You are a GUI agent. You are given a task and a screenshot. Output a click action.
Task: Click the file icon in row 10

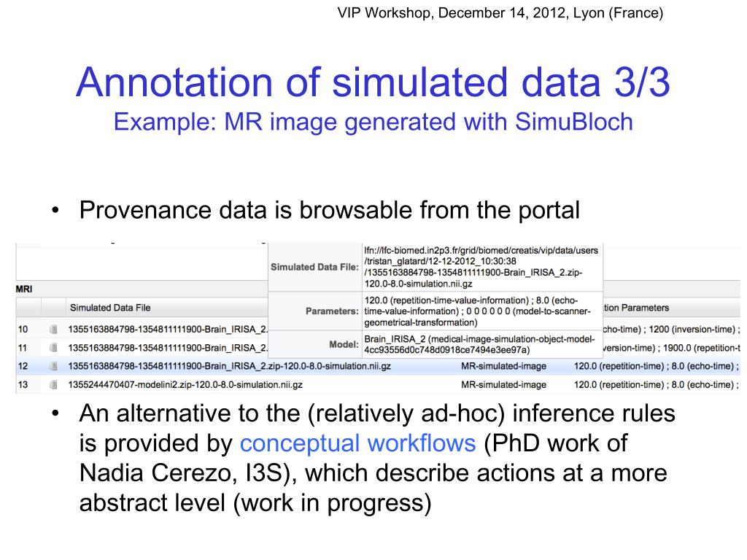click(x=53, y=329)
